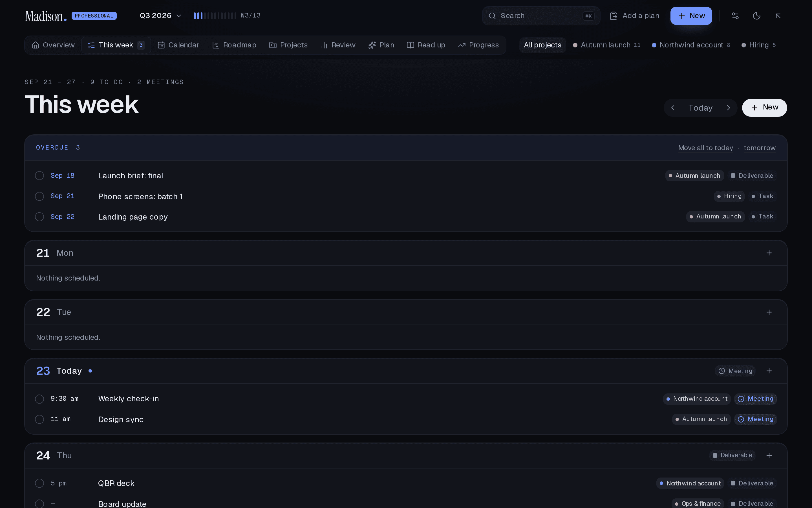Click Meeting tag on Design sync row

(x=756, y=419)
